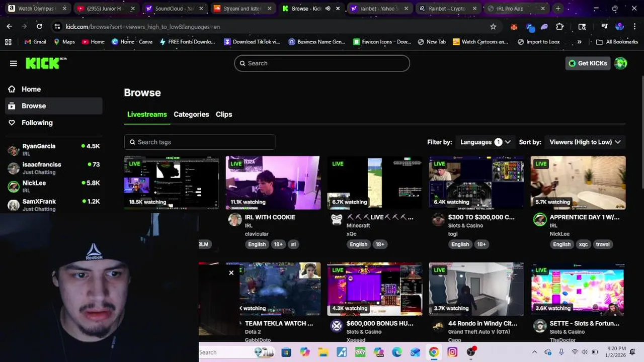
Task: Open the SETTE - Slots & Fortune stream thumbnail
Action: 578,289
